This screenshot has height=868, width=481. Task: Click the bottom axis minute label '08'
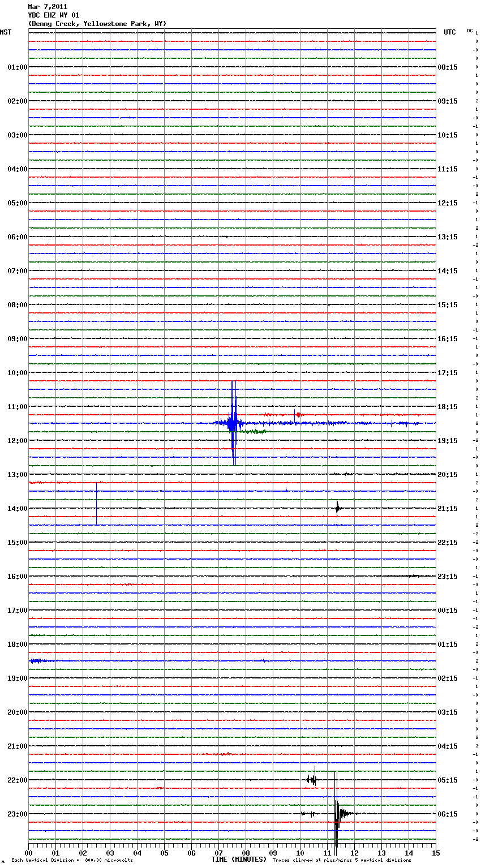tap(246, 853)
